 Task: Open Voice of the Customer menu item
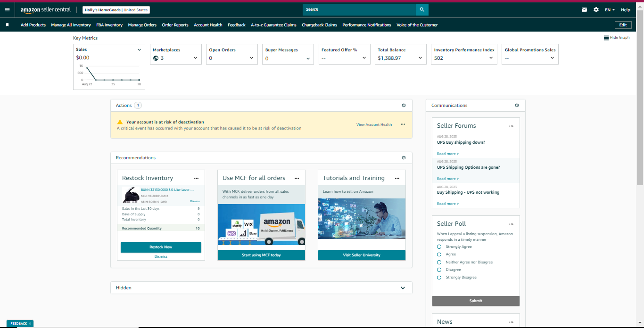click(417, 25)
